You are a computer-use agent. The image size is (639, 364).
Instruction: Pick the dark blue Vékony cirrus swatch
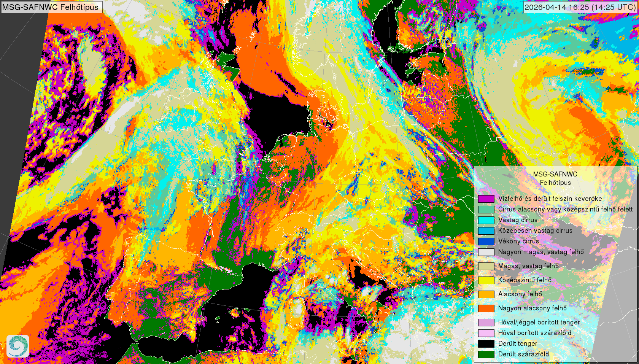[486, 241]
